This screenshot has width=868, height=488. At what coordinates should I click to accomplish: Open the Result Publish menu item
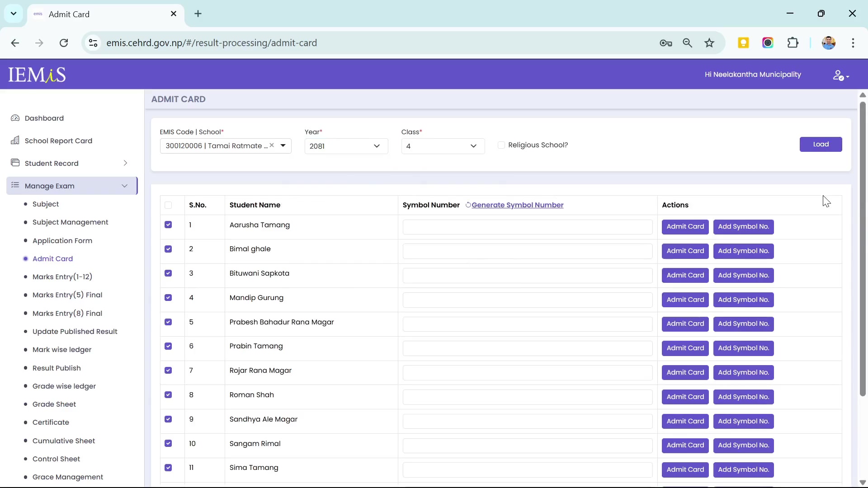coord(57,368)
